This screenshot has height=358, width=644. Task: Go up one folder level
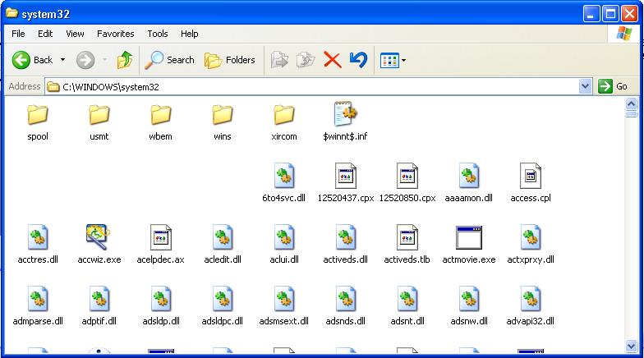tap(125, 61)
